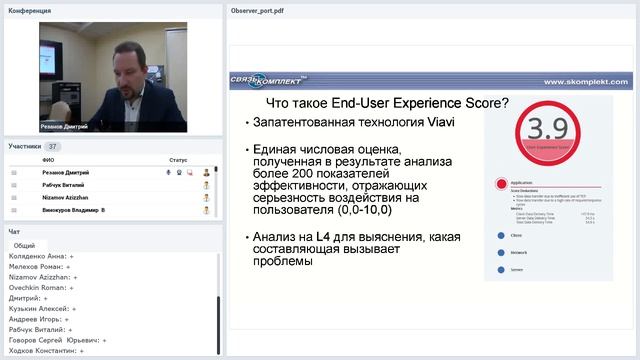Click the participants list scrollbar
The image size is (640, 360).
coord(216,192)
